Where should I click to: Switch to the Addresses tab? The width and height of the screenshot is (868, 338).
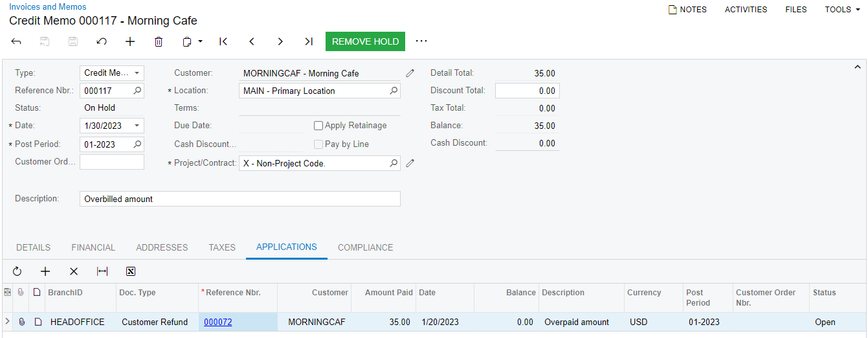tap(162, 247)
